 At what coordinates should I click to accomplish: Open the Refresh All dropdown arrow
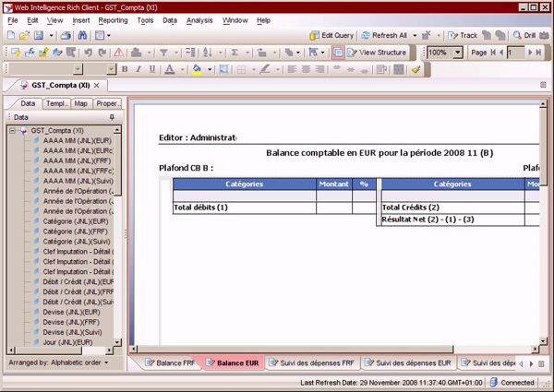(414, 35)
